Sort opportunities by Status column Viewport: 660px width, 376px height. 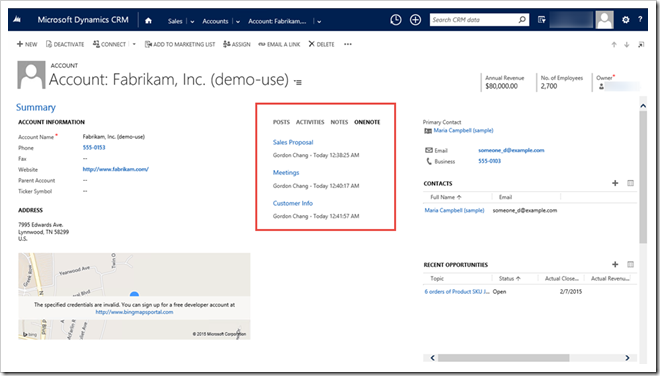pyautogui.click(x=509, y=278)
